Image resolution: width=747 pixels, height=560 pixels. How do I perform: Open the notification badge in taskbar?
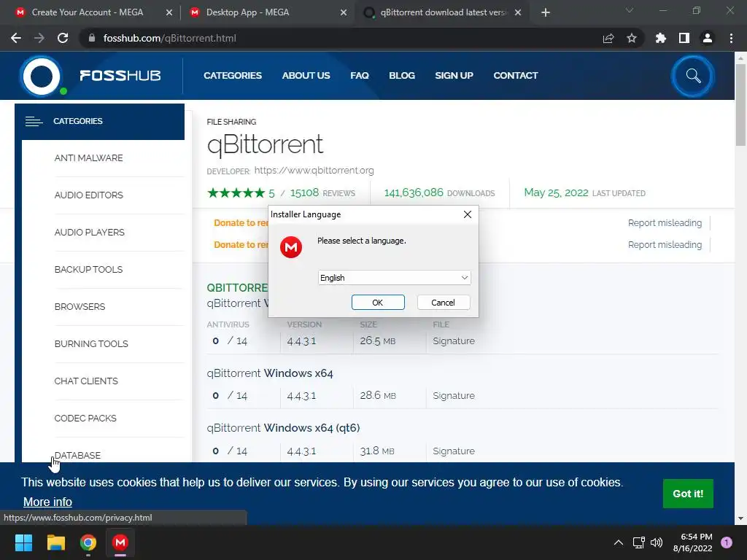[x=727, y=542]
